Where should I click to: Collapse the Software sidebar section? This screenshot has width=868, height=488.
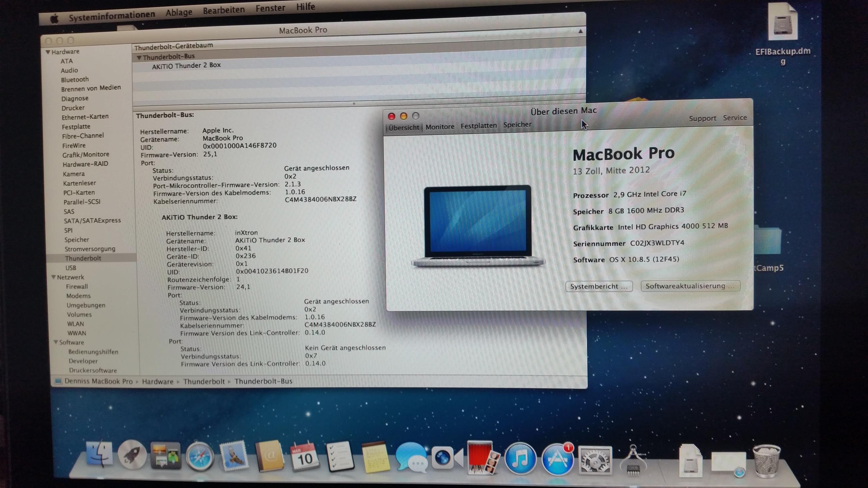(x=56, y=342)
